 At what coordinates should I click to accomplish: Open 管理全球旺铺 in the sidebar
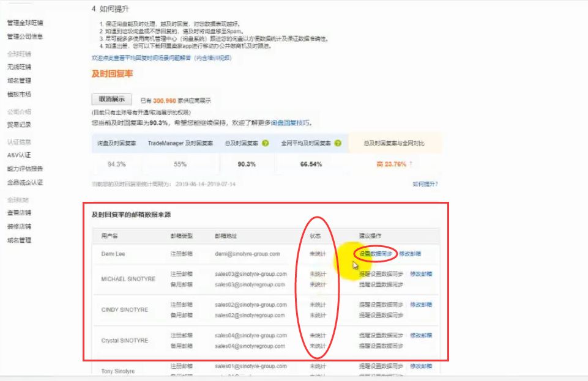pos(25,23)
